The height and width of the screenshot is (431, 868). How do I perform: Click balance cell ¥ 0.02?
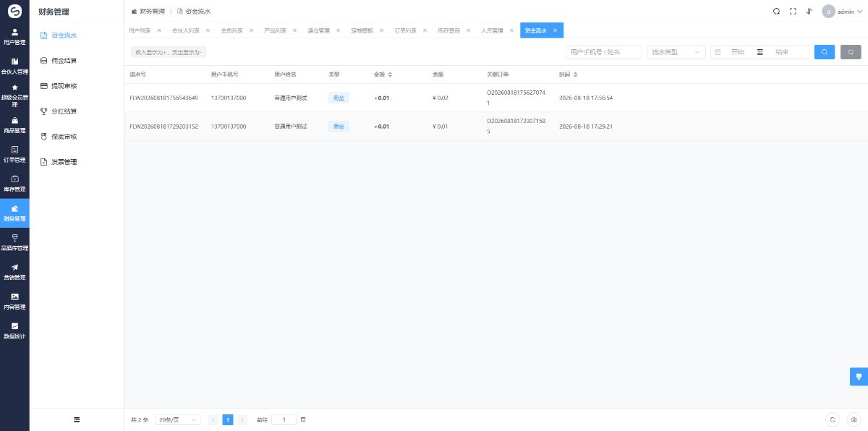click(x=441, y=98)
